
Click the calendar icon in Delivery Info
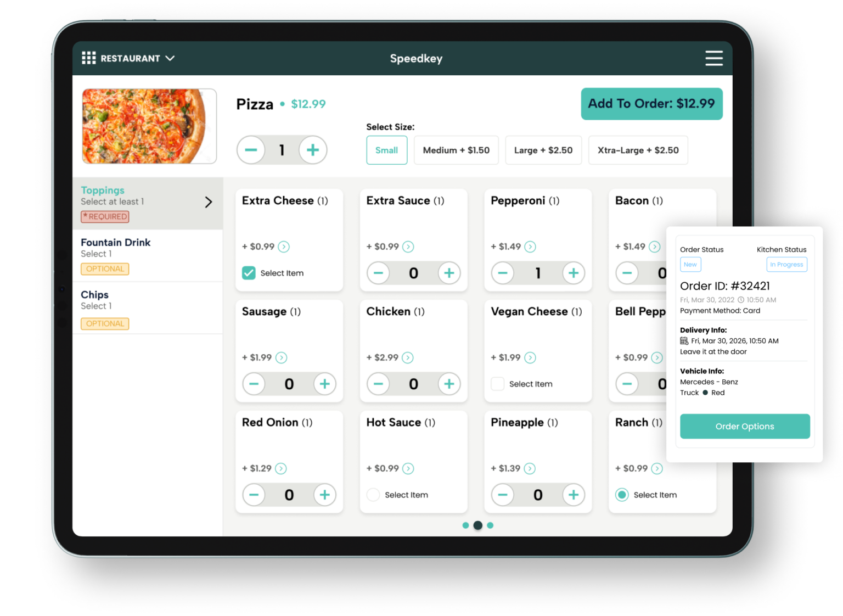pyautogui.click(x=684, y=340)
